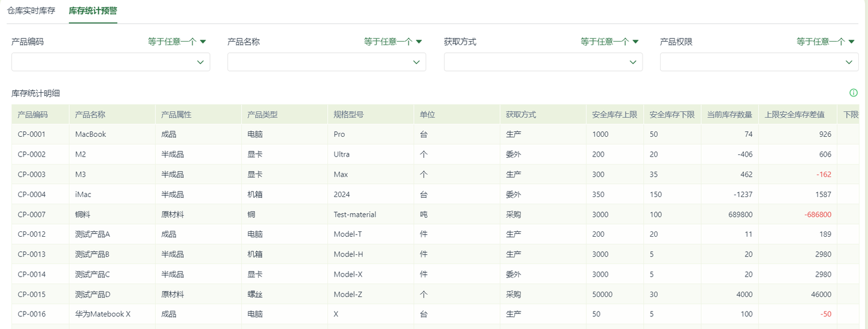Click the 获取方式 column header
This screenshot has height=329, width=868.
point(521,114)
